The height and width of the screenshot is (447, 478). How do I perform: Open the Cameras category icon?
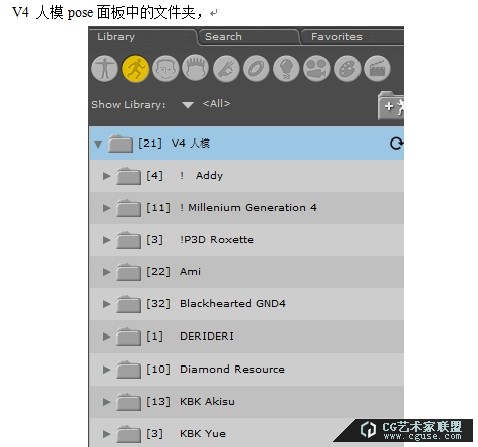[x=317, y=69]
